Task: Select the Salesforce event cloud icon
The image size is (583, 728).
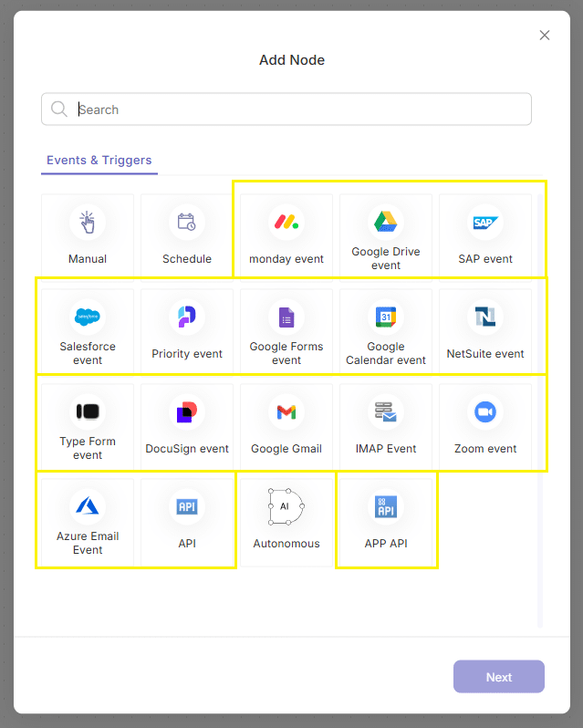Action: pos(88,317)
